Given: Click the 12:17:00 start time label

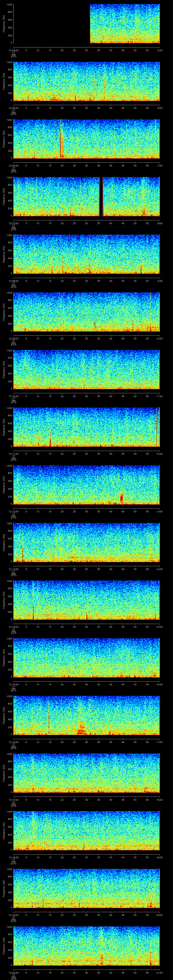Looking at the screenshot, I should click(x=13, y=799).
